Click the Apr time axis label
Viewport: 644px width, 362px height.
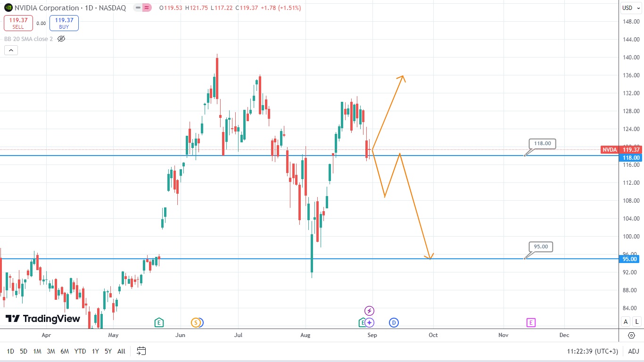pos(46,335)
